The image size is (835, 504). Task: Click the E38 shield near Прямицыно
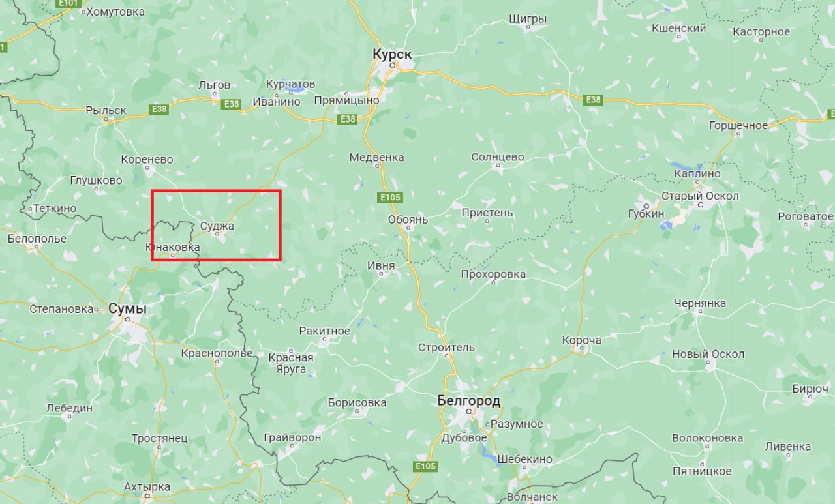[x=348, y=119]
